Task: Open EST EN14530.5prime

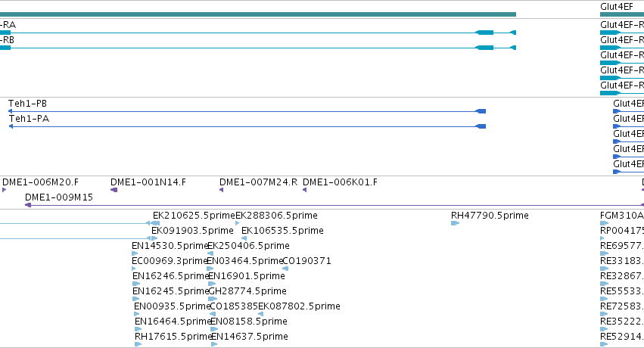Action: tap(170, 246)
